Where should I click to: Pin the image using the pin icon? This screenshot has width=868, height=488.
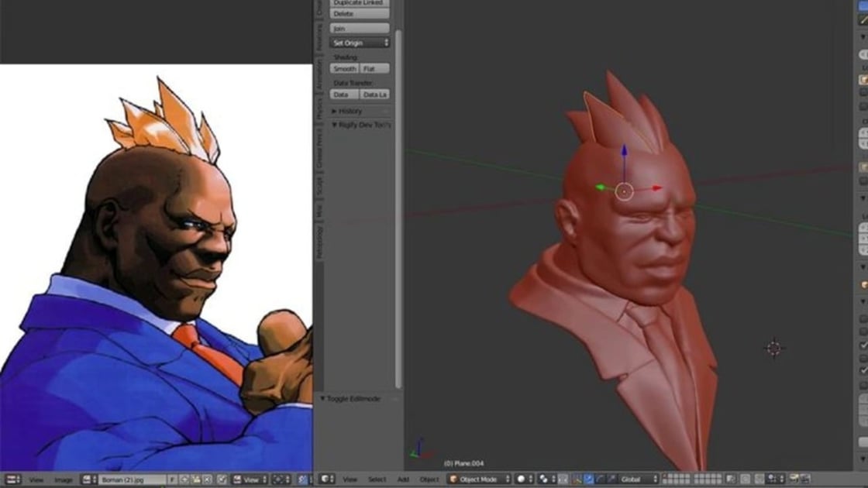click(x=222, y=479)
